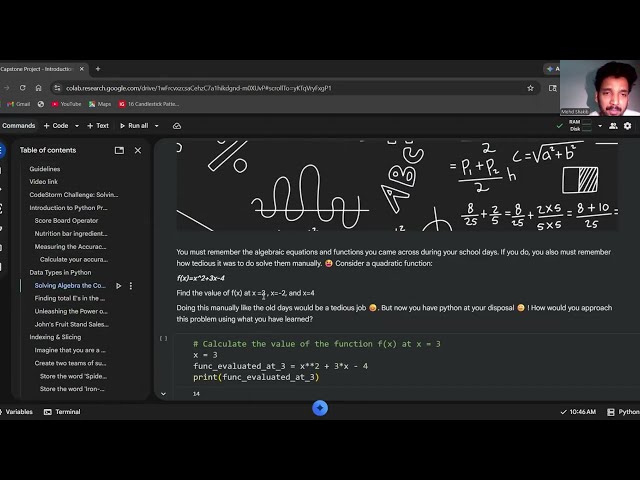Screen dimensions: 640x480
Task: Jump to Indexing & Slicing section
Action: coord(55,337)
